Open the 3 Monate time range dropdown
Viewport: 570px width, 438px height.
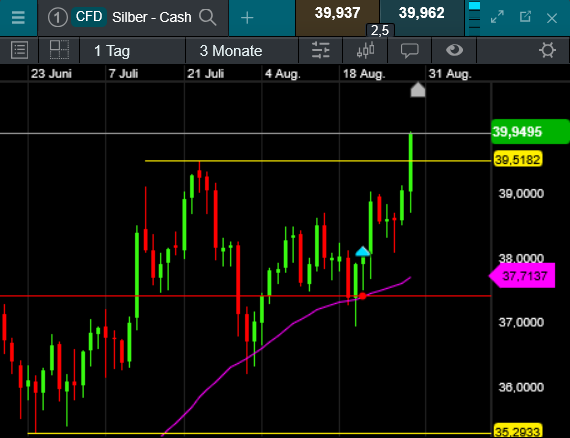pos(242,51)
